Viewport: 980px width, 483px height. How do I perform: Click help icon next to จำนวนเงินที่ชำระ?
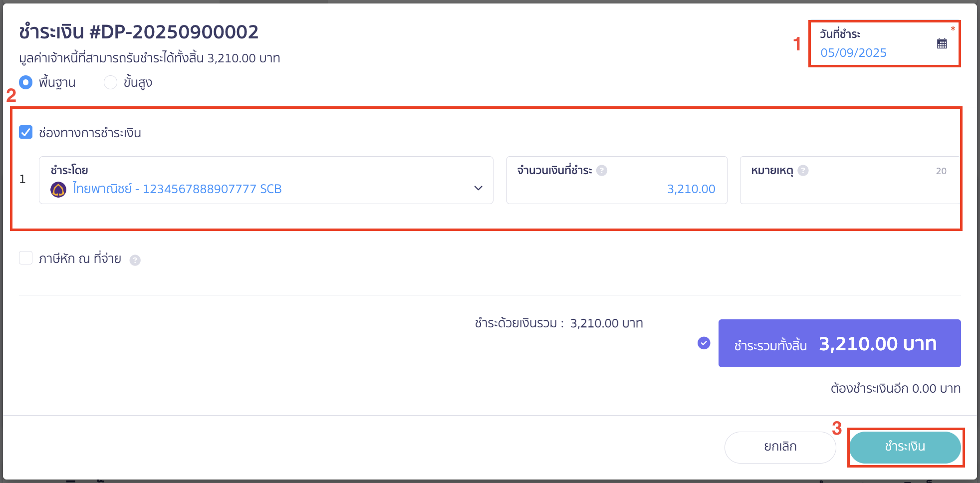602,171
